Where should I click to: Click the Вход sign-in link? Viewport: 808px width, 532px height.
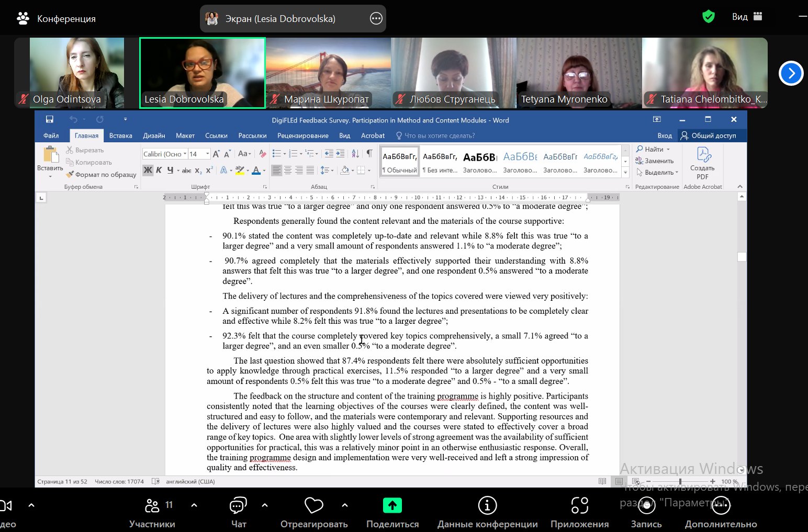point(665,135)
